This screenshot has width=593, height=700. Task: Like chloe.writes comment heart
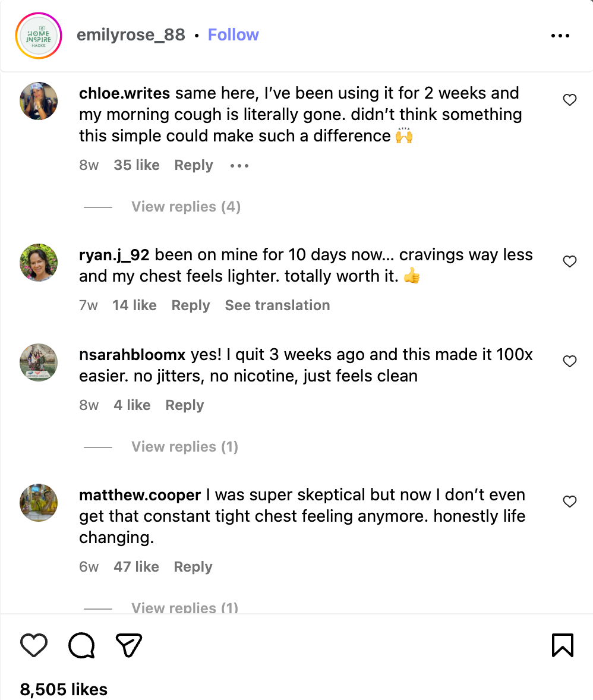click(570, 100)
